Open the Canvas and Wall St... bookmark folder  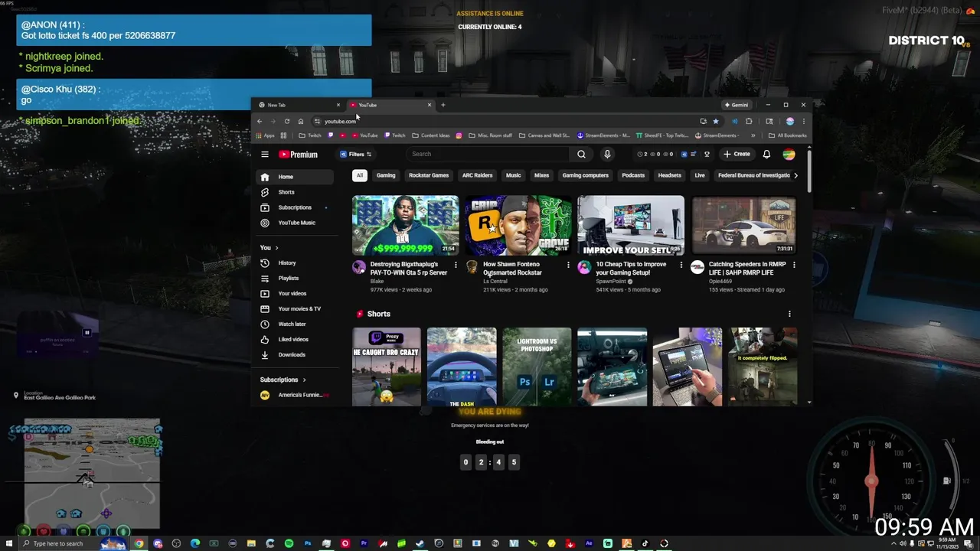click(x=544, y=135)
